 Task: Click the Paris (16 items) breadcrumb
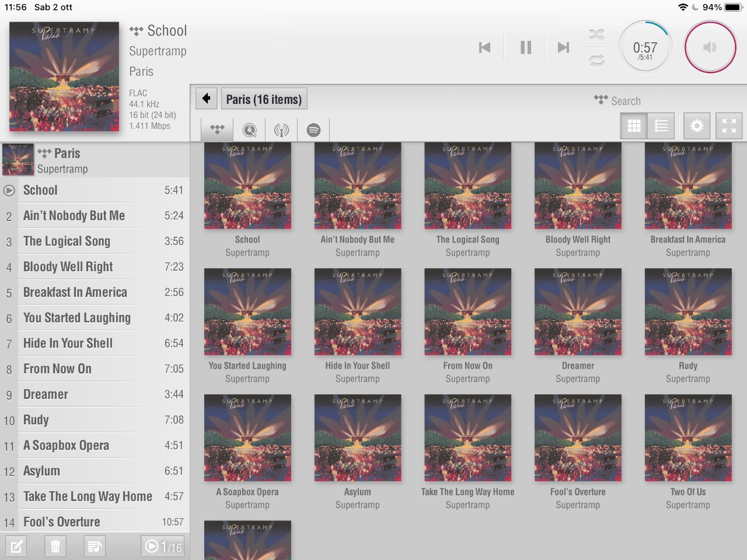click(264, 99)
